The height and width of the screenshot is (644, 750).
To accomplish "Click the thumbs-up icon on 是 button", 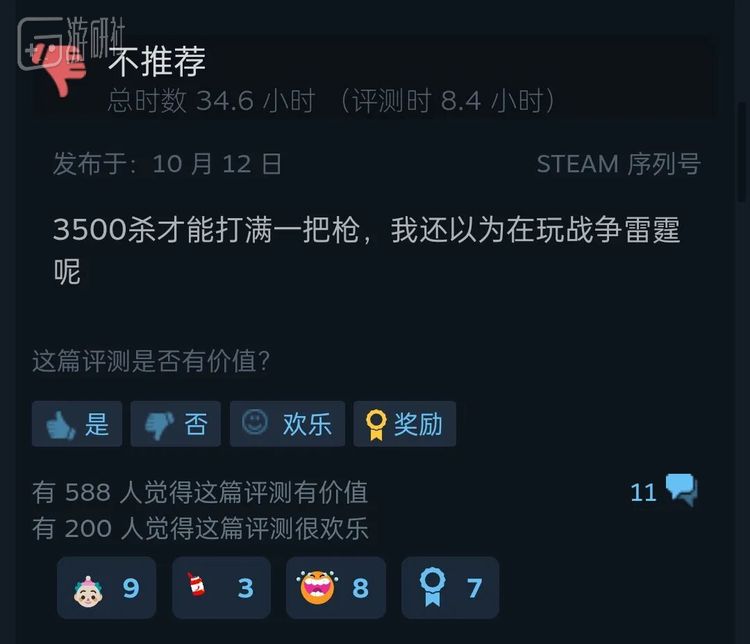I will click(x=60, y=424).
